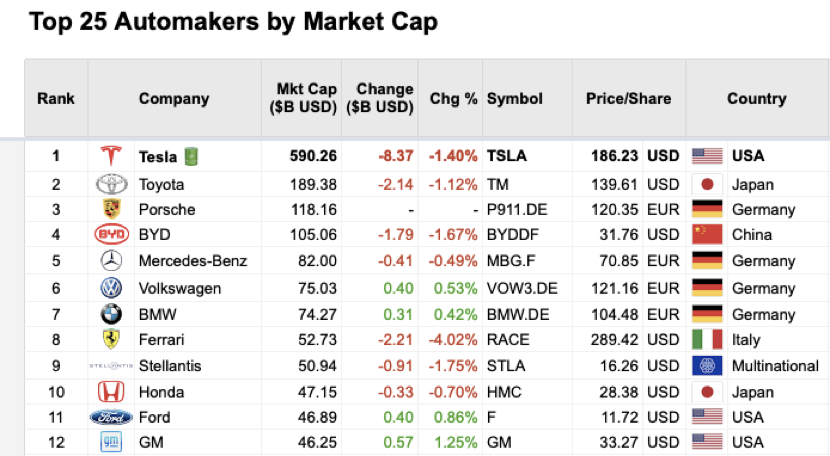This screenshot has height=456, width=830.
Task: Click the Porsche crest icon
Action: tap(111, 209)
